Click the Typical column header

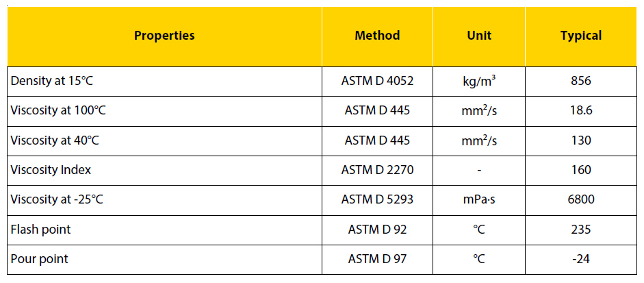click(x=581, y=36)
